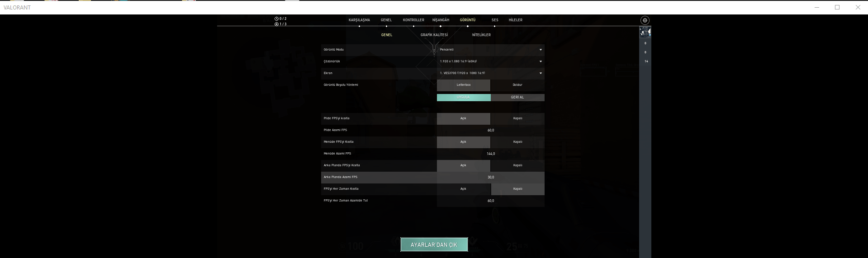The width and height of the screenshot is (868, 258).
Task: Set Pilde FPS'yi kısıtla to Açık
Action: click(464, 118)
